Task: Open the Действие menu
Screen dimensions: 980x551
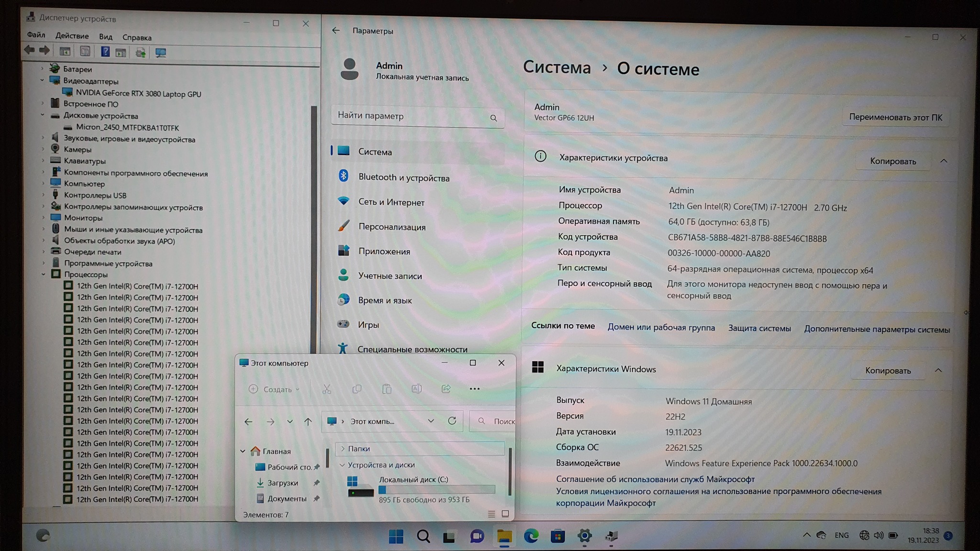Action: point(72,36)
